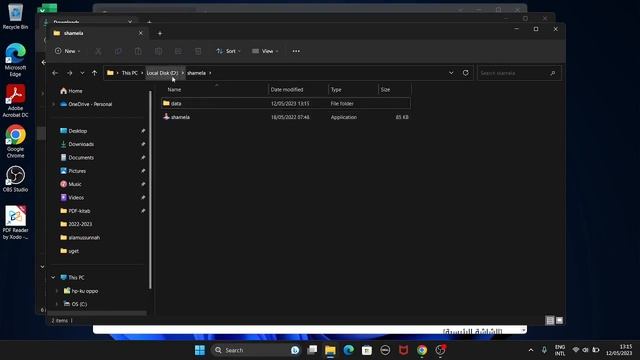Go back with the left arrow

click(55, 73)
